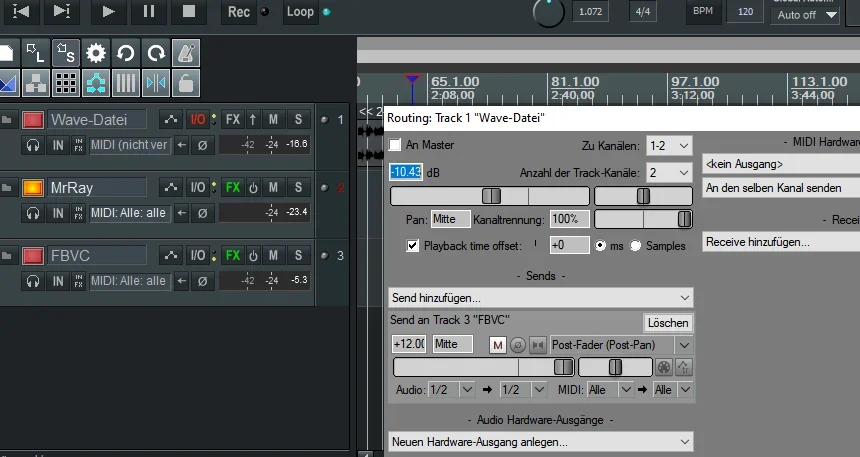Screen dimensions: 860x457
Task: Pause the transport
Action: (x=149, y=12)
